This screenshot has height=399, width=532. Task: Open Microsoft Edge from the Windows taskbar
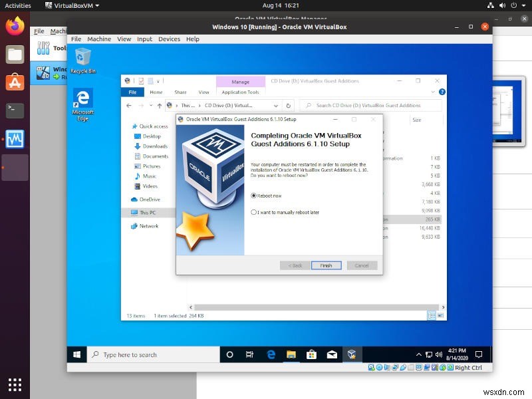(270, 354)
